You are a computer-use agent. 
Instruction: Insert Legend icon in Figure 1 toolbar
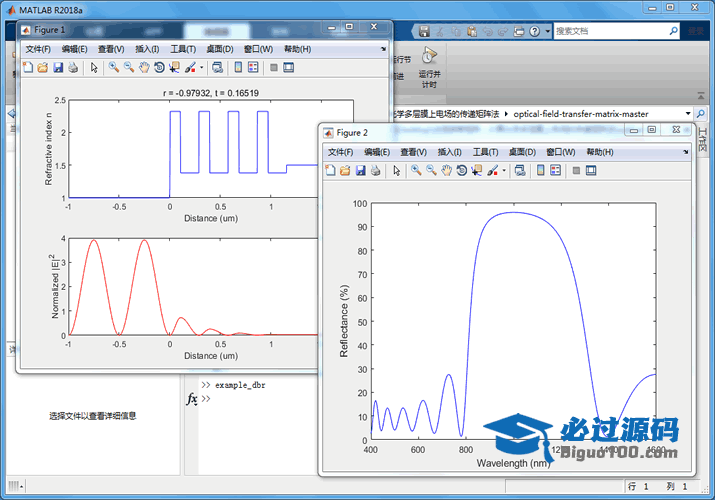pyautogui.click(x=253, y=67)
